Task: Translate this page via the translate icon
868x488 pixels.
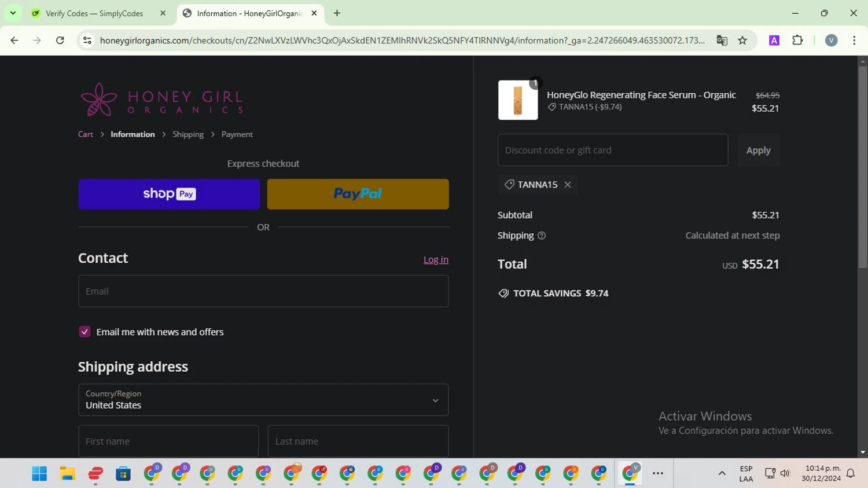Action: [722, 41]
